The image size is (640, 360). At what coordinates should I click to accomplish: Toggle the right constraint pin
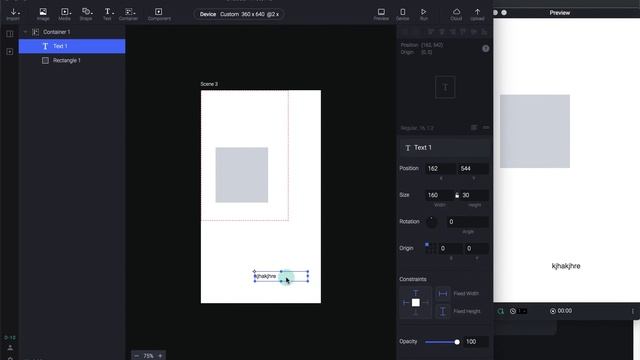tap(426, 302)
